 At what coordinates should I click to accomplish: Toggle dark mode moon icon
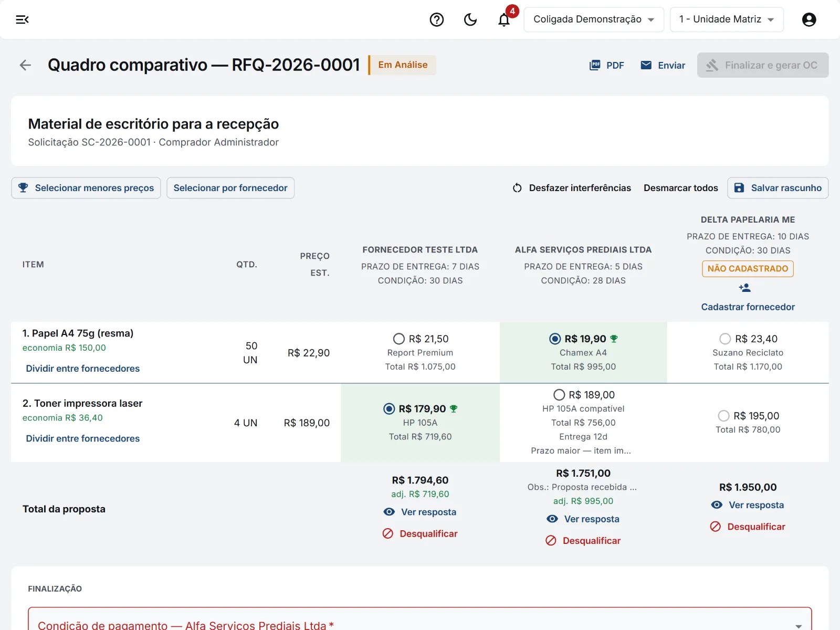pyautogui.click(x=470, y=19)
